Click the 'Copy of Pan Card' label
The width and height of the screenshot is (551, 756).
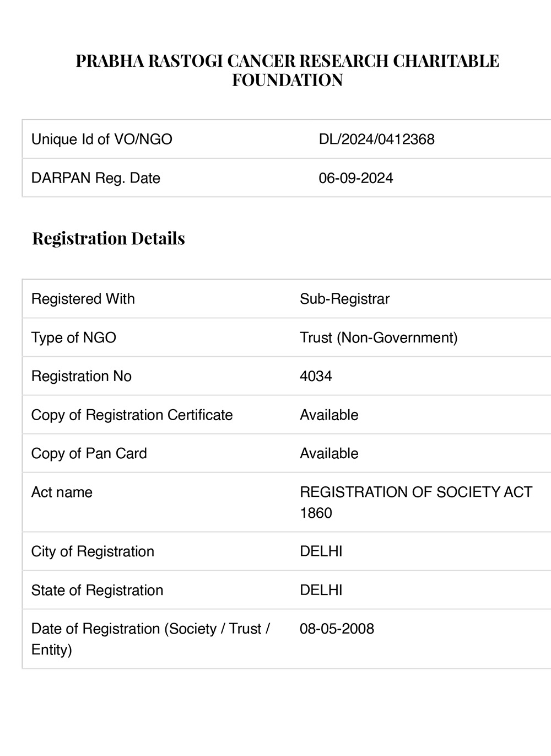pyautogui.click(x=89, y=453)
